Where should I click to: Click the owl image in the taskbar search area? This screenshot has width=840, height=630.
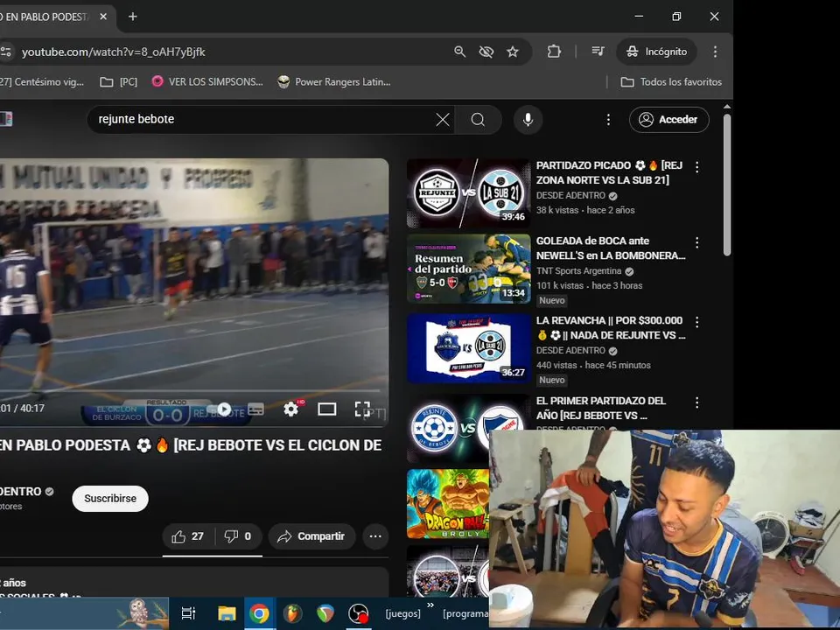(141, 613)
